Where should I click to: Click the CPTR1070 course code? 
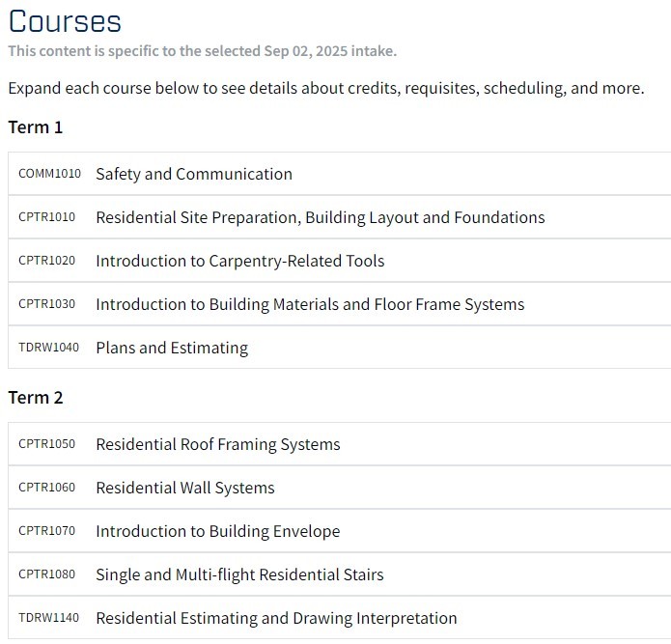(x=46, y=531)
